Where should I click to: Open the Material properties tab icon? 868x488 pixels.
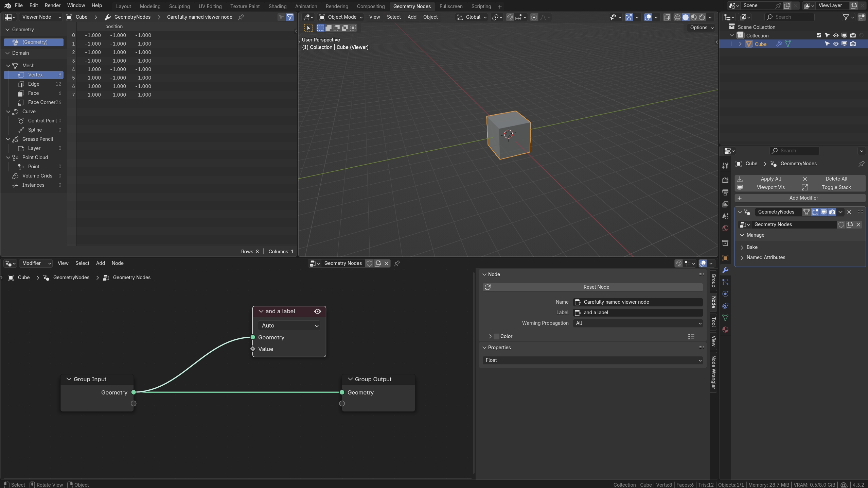[x=725, y=330]
